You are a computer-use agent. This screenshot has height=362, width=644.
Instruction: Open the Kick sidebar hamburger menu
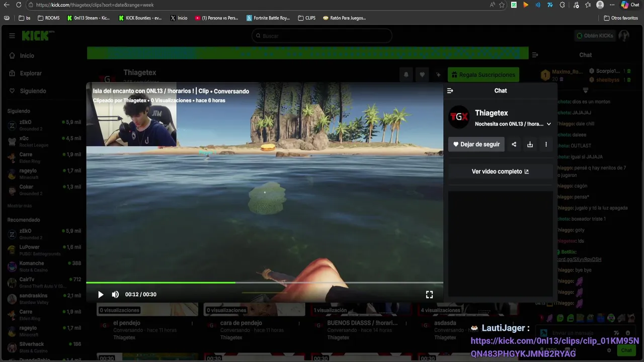12,36
